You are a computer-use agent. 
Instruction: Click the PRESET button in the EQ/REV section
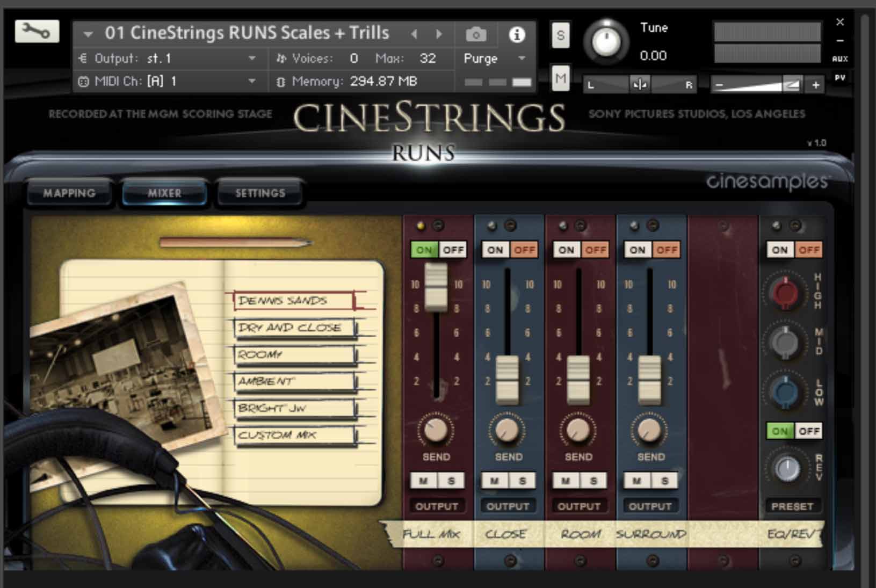click(x=793, y=505)
